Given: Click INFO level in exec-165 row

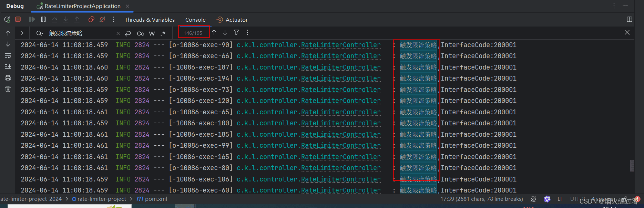Looking at the screenshot, I should point(123,157).
